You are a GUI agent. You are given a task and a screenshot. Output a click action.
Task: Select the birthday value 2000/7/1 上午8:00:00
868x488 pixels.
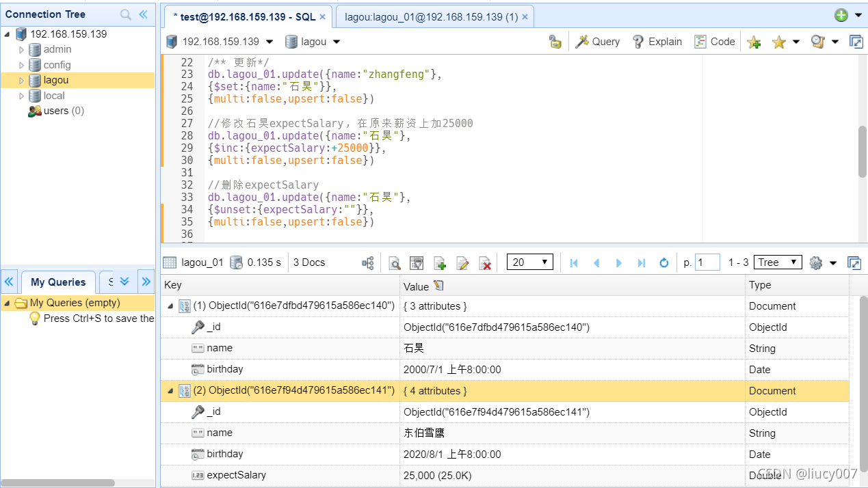click(x=452, y=370)
